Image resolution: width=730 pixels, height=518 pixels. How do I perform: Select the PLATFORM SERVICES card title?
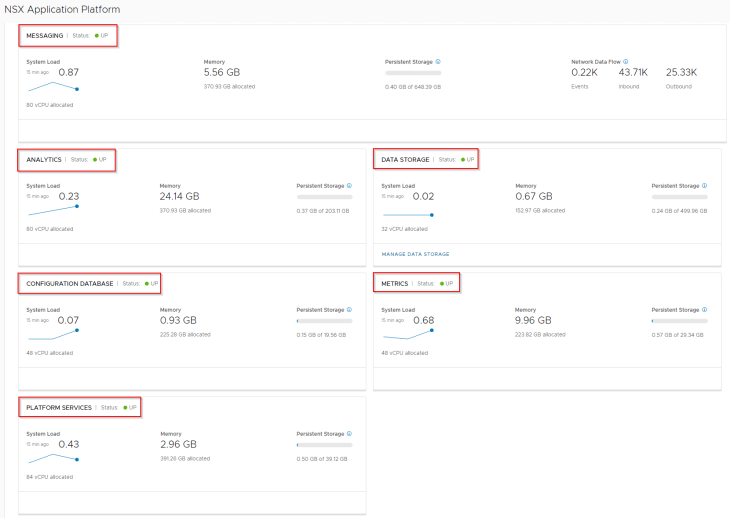tap(59, 408)
